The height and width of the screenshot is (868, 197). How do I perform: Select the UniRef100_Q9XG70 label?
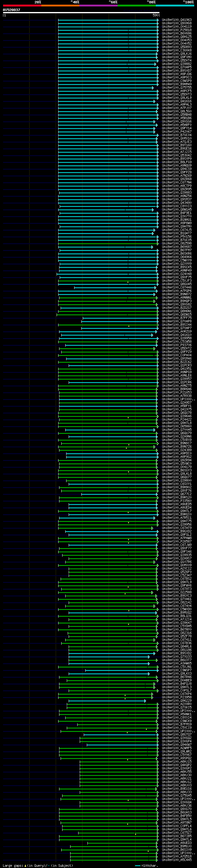click(x=177, y=809)
